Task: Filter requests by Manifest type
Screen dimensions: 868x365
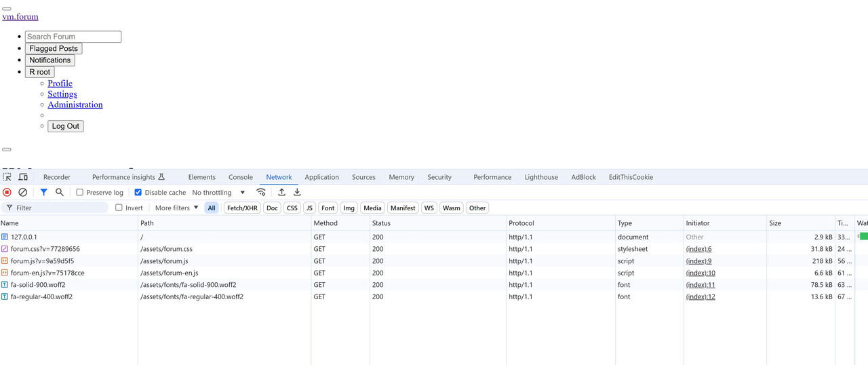Action: pyautogui.click(x=403, y=208)
